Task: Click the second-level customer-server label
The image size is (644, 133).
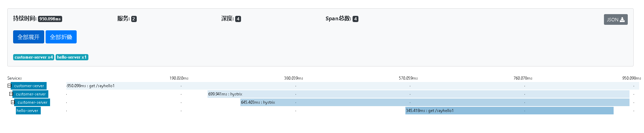Action: coord(31,94)
